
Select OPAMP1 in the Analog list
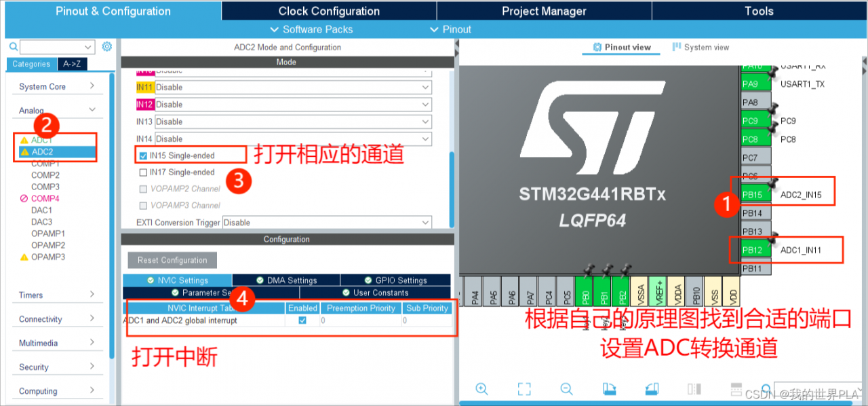pyautogui.click(x=48, y=234)
